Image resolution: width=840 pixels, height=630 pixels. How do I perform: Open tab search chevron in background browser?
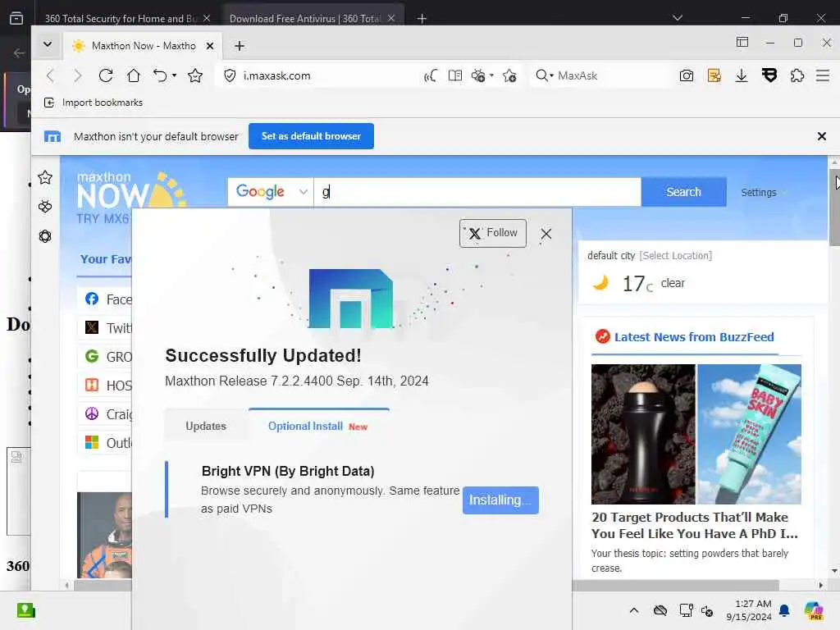tap(678, 18)
